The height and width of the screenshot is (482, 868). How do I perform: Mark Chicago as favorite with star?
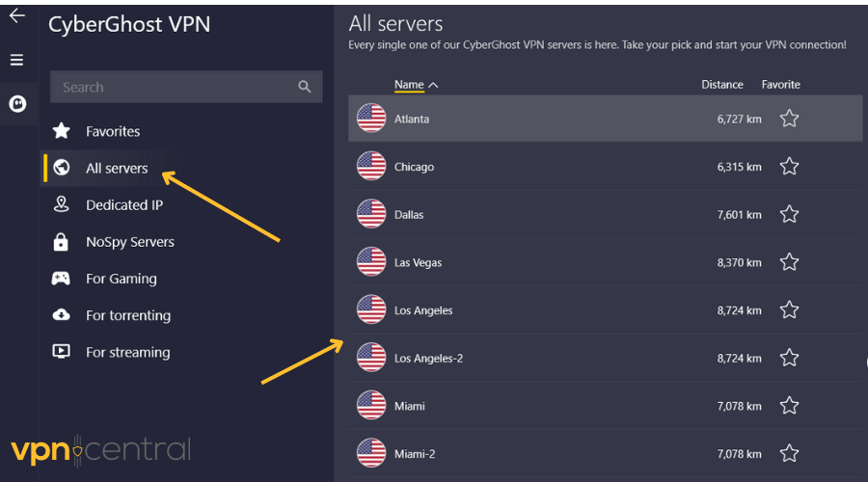pos(789,166)
